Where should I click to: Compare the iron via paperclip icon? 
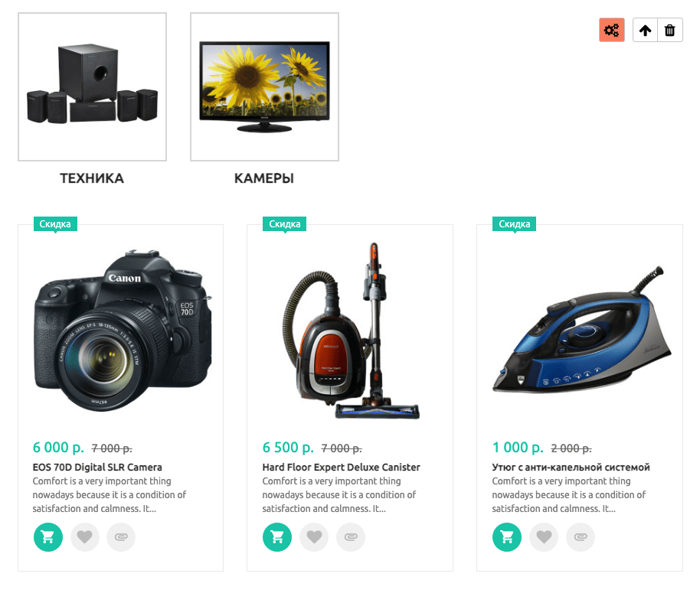click(x=581, y=537)
